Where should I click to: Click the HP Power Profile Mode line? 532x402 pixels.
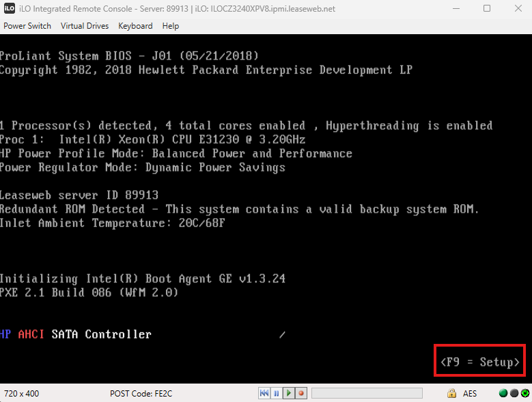click(176, 153)
